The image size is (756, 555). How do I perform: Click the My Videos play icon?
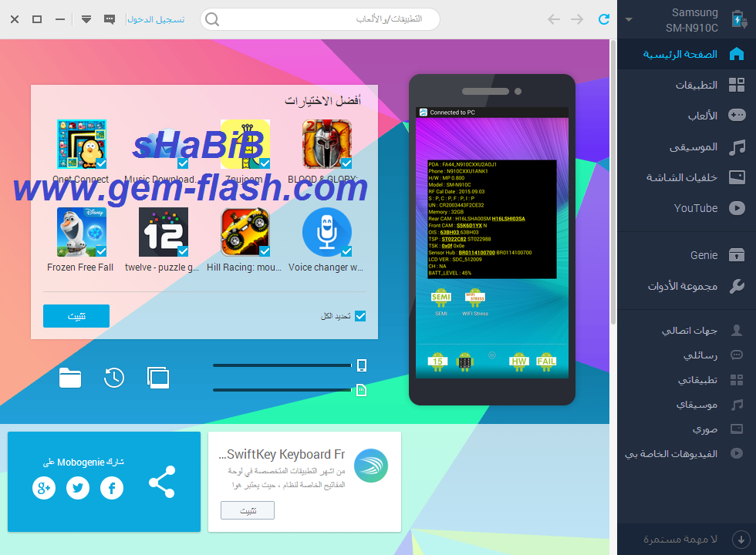pos(736,453)
